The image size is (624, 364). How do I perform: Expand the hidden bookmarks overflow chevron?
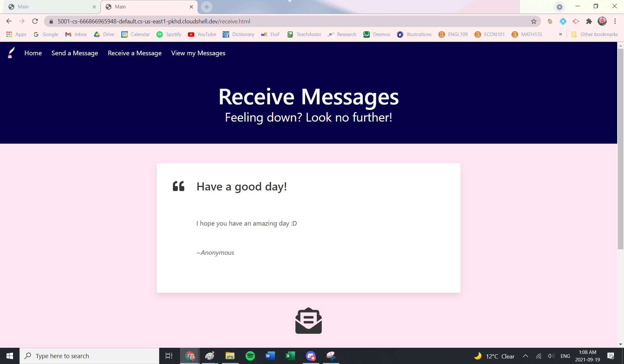point(561,34)
